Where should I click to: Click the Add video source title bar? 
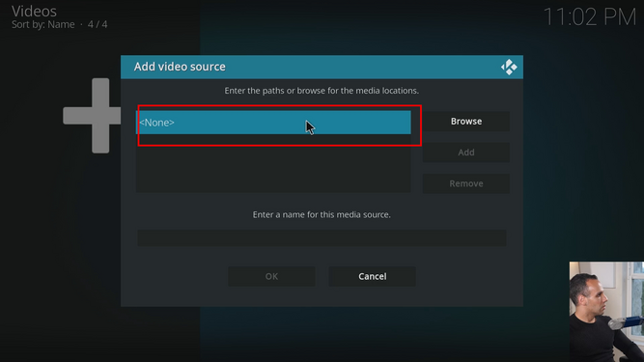[322, 67]
